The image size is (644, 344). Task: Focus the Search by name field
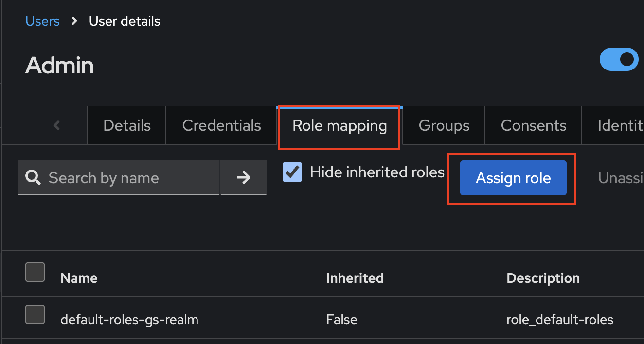(131, 178)
